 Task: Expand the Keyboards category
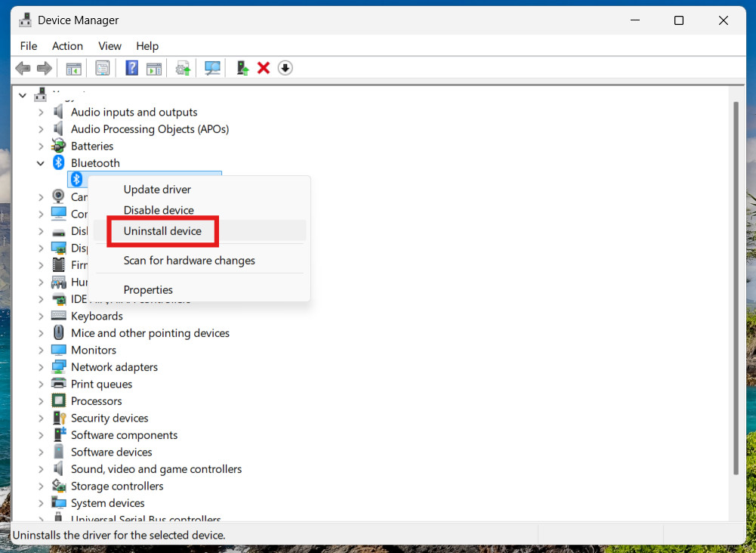click(x=42, y=316)
